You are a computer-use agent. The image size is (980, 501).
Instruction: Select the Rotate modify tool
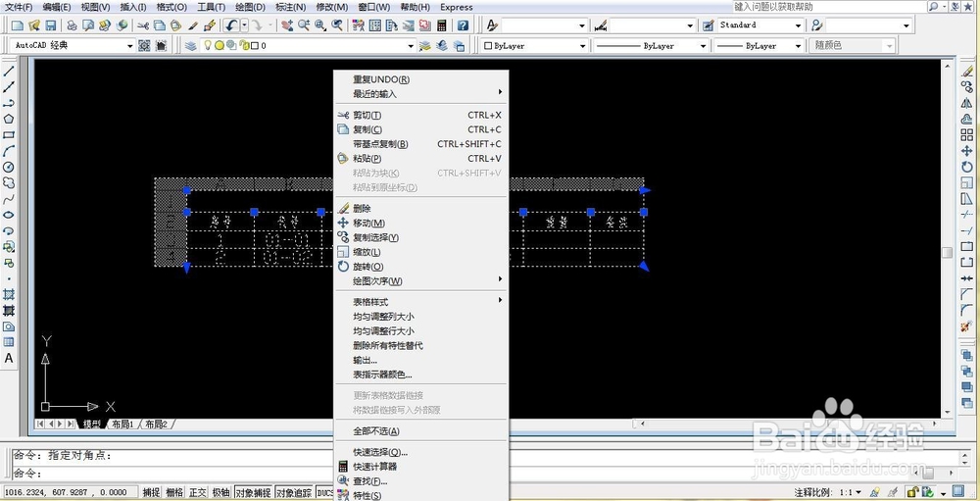(x=967, y=167)
